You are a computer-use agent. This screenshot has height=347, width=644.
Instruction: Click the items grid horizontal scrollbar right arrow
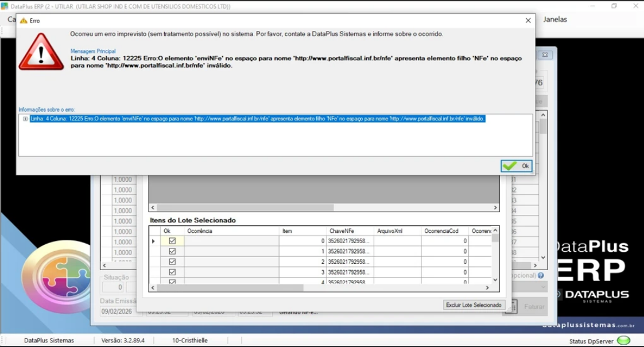click(x=487, y=288)
